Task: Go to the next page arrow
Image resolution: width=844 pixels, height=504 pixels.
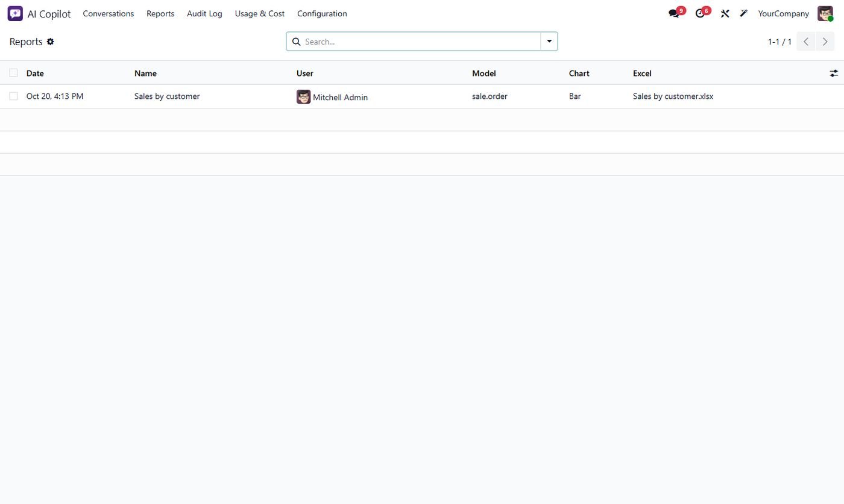Action: 825,42
